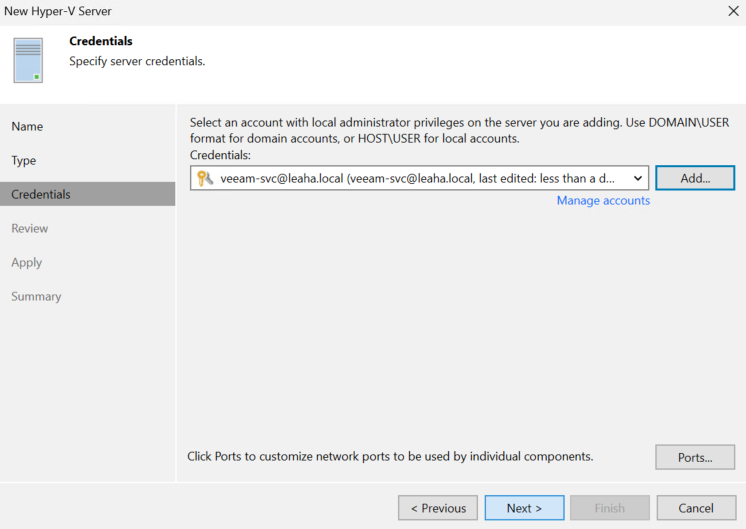The width and height of the screenshot is (746, 529).
Task: Close the New Hyper-V Server dialog
Action: tap(733, 11)
